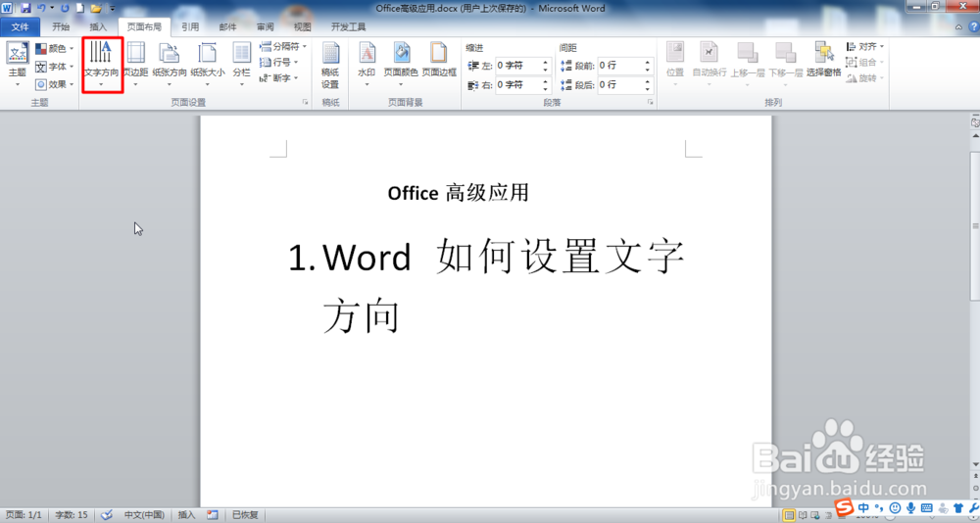980x523 pixels.
Task: Click the Sogou emoji smiley icon
Action: click(x=895, y=508)
